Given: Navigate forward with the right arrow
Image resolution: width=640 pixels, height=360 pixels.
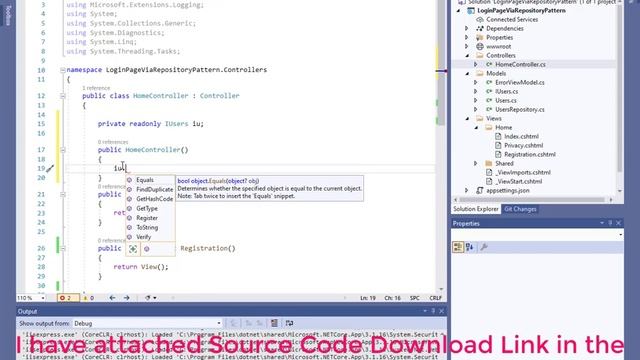Looking at the screenshot, I should coord(127,298).
